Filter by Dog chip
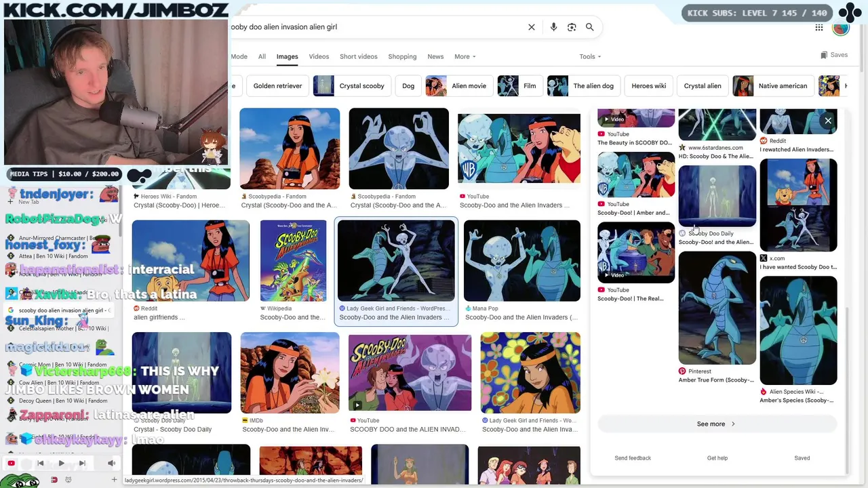The image size is (868, 488). 408,86
